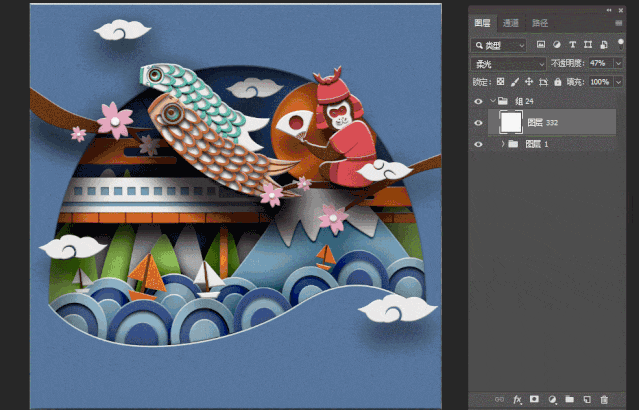This screenshot has height=410, width=639.
Task: Collapse the 组 24 group
Action: 491,101
